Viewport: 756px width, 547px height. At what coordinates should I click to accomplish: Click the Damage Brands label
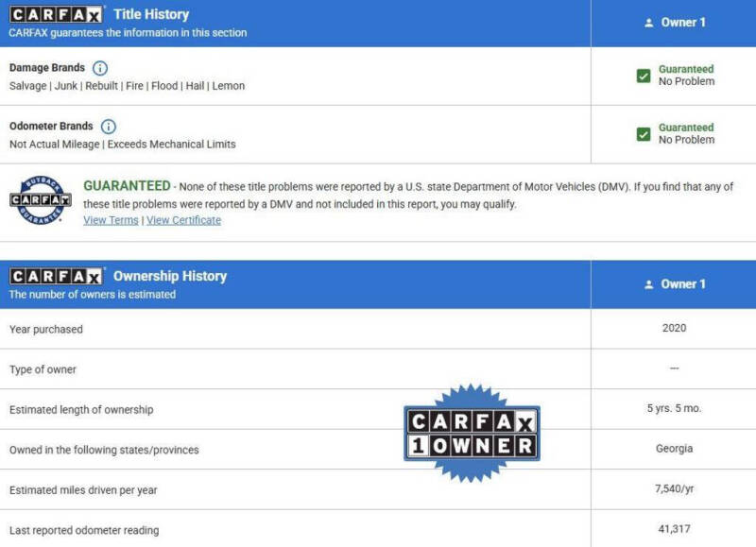tap(47, 68)
